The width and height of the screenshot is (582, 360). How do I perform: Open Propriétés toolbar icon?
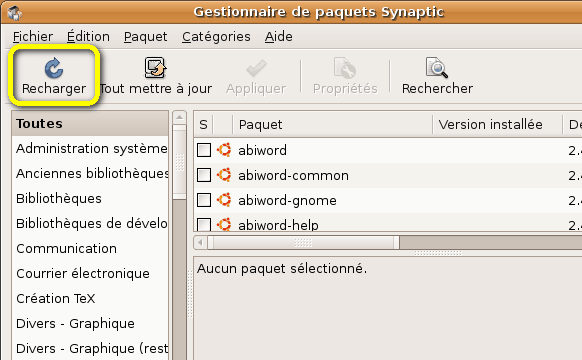345,68
